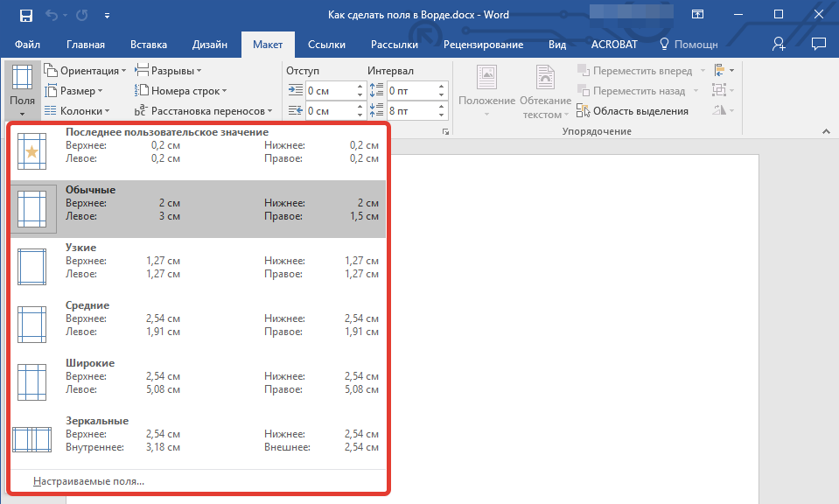Increase the left indent spinner value
This screenshot has width=839, height=504.
click(360, 87)
